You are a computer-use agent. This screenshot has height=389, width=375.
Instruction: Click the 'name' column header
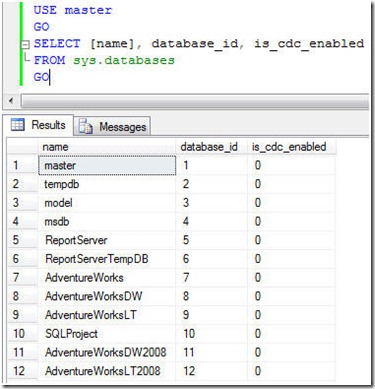[x=107, y=147]
